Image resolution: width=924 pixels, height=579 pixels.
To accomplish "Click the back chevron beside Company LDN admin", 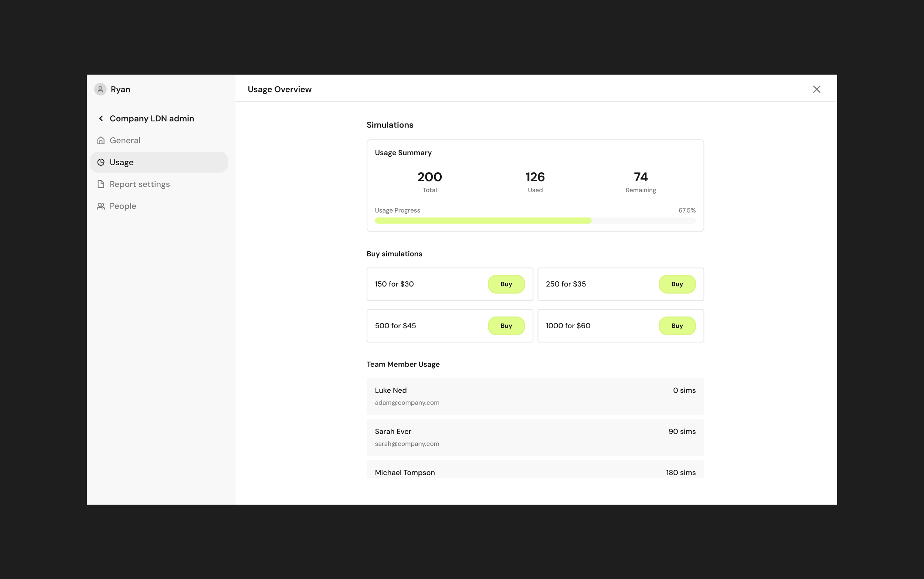I will 101,118.
